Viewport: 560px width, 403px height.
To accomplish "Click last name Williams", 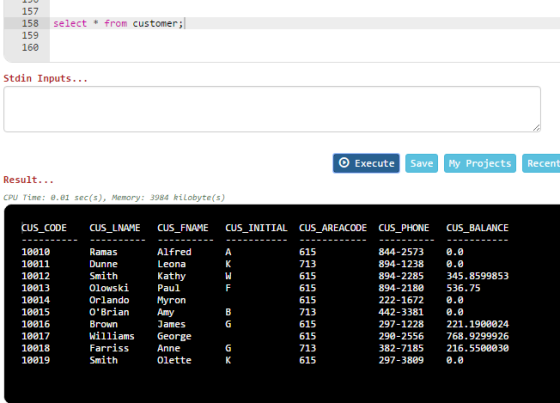I will (x=112, y=336).
